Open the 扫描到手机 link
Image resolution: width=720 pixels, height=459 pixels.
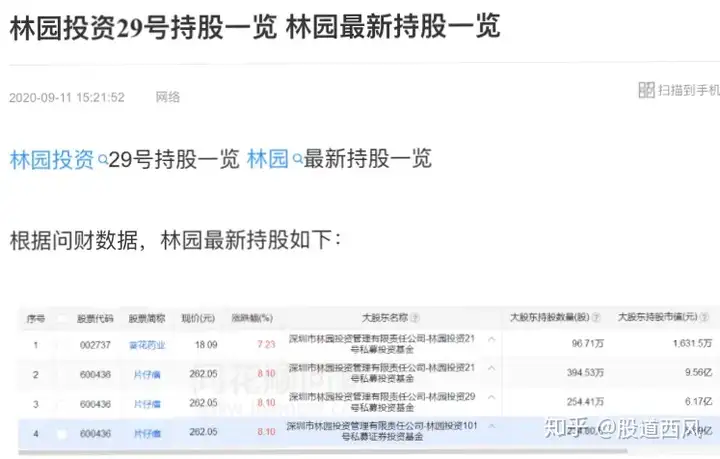tap(688, 90)
